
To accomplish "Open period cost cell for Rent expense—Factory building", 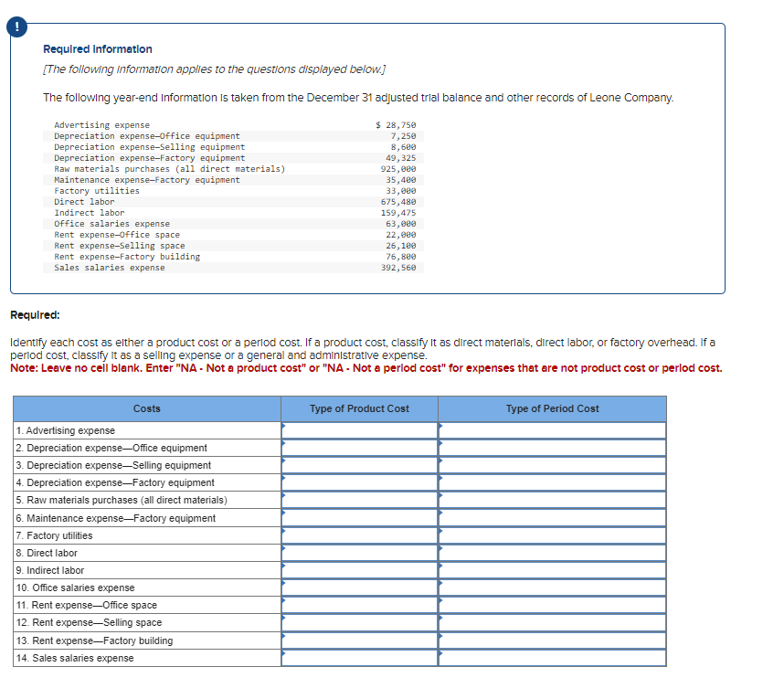I will click(x=552, y=640).
